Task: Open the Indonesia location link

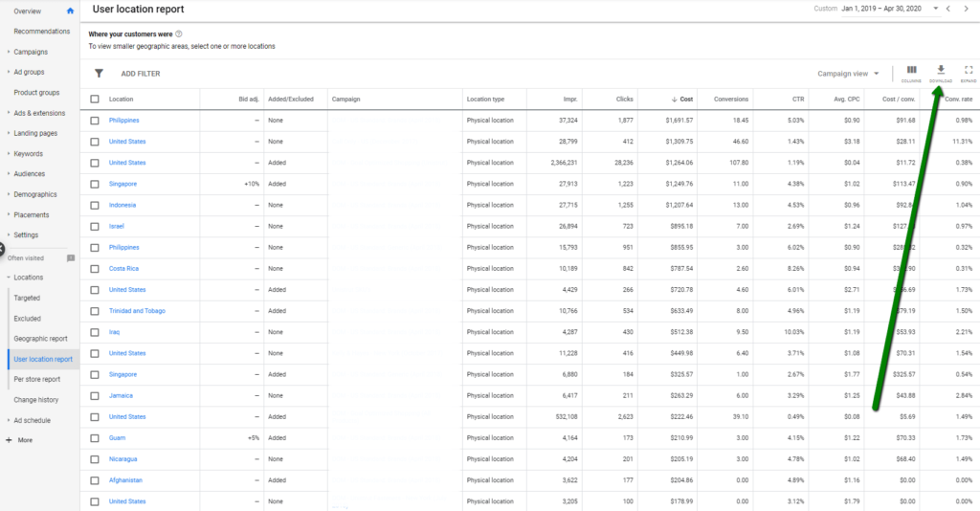Action: 122,205
